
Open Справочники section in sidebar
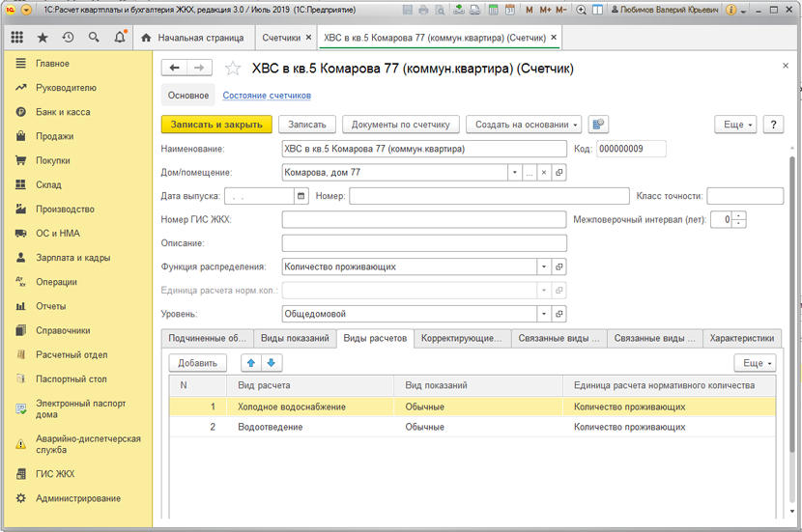tap(63, 330)
